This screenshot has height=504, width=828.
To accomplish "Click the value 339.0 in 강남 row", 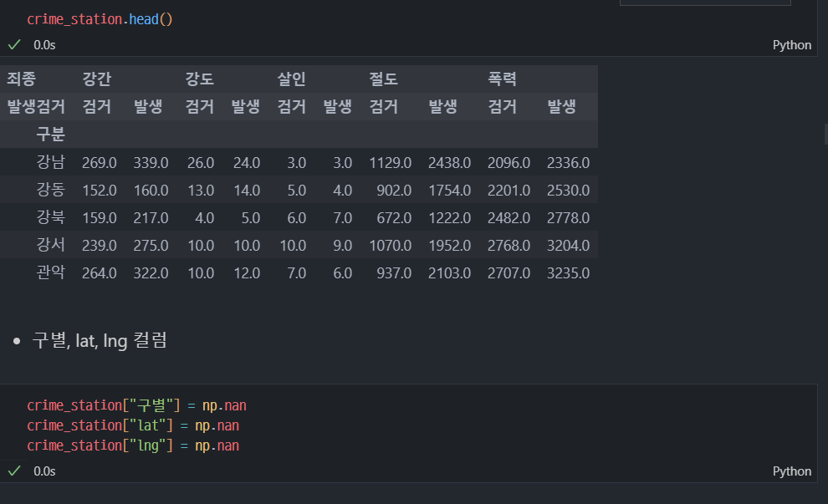I will [x=151, y=162].
